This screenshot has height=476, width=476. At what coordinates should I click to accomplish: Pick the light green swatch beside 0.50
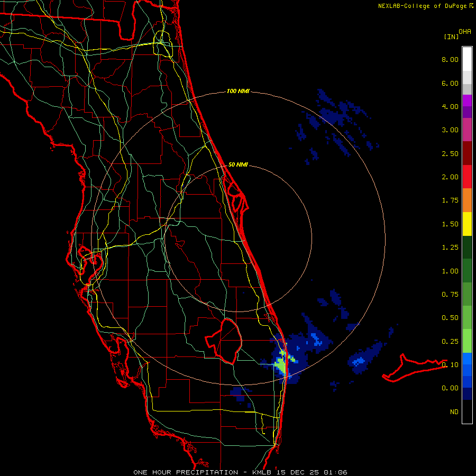pos(467,317)
